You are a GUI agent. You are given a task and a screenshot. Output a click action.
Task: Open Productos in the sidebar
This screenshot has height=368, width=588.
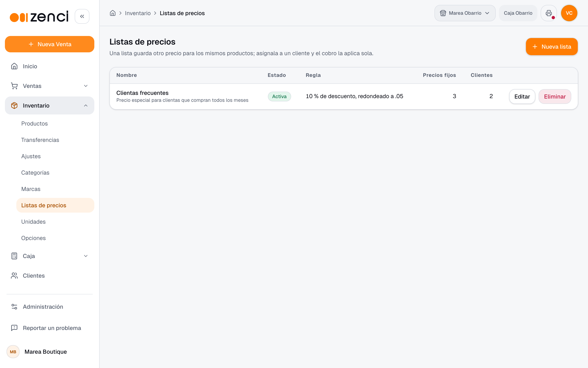pyautogui.click(x=55, y=124)
